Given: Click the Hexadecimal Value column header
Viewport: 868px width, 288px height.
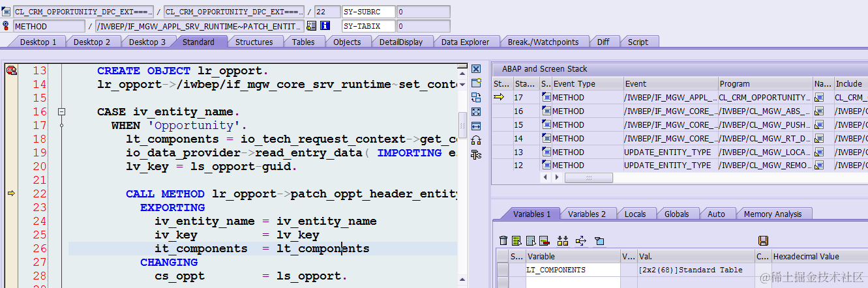Looking at the screenshot, I should click(x=819, y=256).
